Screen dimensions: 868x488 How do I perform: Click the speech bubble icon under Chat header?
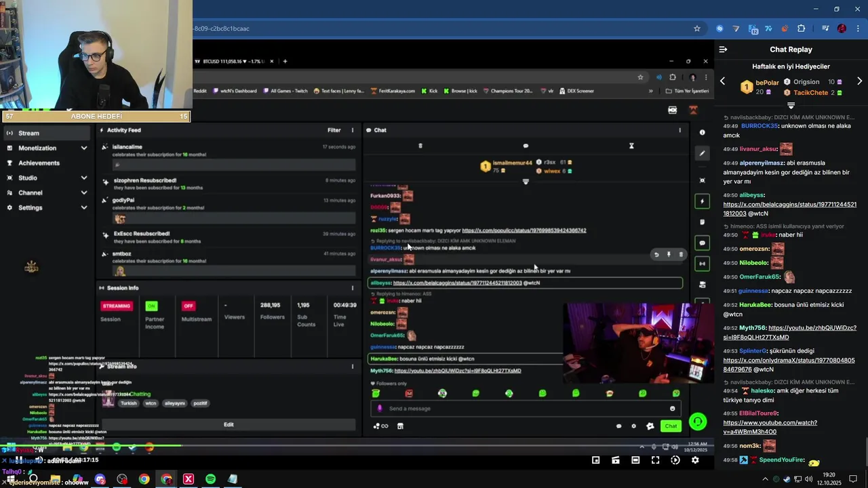point(526,146)
